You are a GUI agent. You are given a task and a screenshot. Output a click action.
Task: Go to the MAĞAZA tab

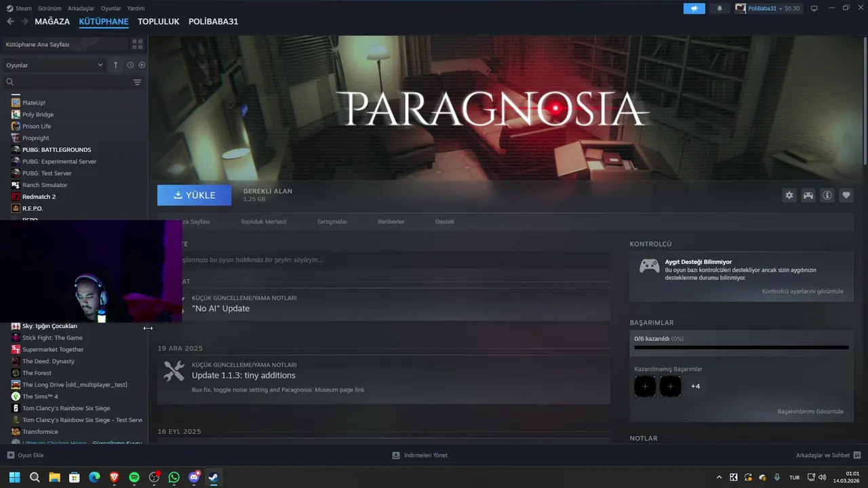pos(52,22)
